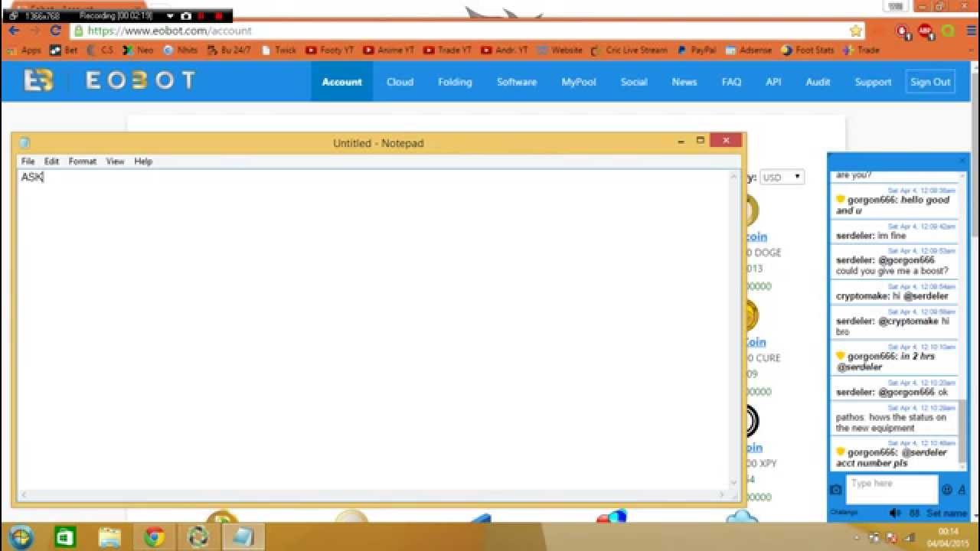Click the chat window vertical scrollbar

pos(963,432)
